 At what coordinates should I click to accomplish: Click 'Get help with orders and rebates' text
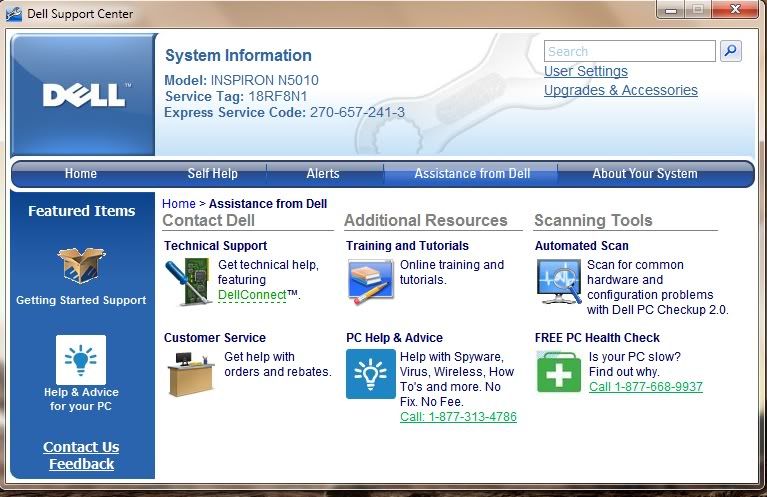click(x=278, y=364)
